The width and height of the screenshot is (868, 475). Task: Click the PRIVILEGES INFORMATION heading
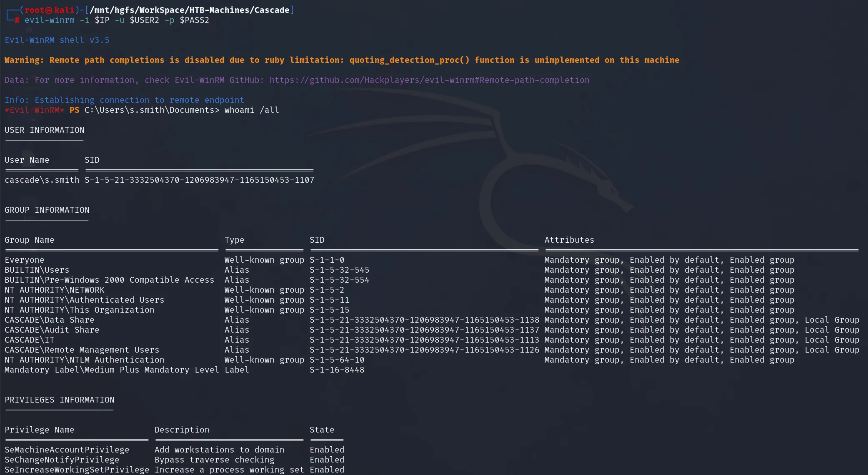click(59, 400)
